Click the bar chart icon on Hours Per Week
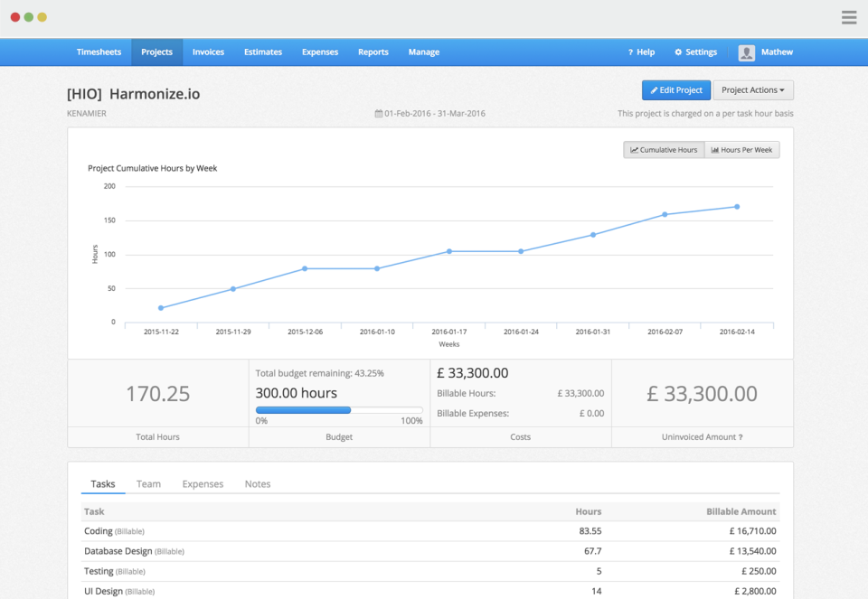 click(714, 149)
